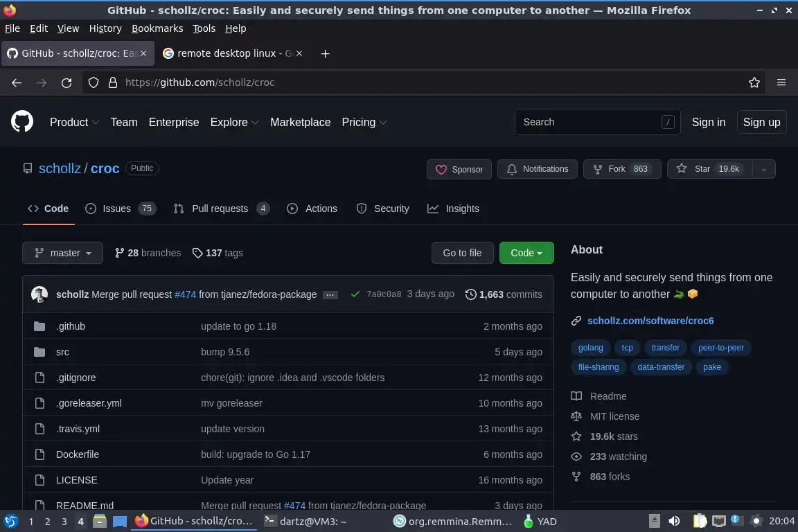Close the remote desktop linux tab
Image resolution: width=798 pixels, height=532 pixels.
point(299,53)
